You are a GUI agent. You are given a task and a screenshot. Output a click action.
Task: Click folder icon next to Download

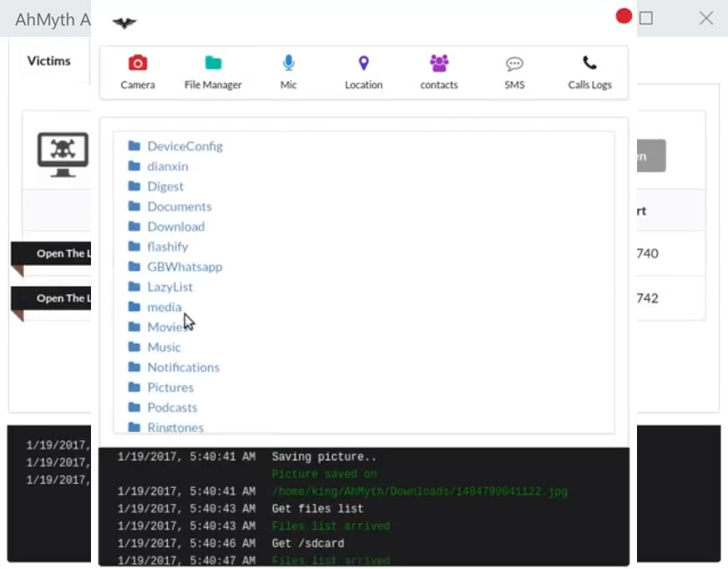pos(134,226)
